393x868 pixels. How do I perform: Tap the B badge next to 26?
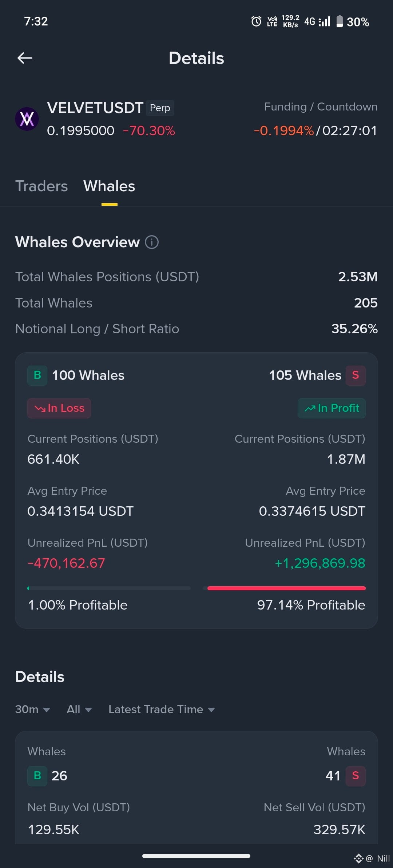(x=37, y=776)
